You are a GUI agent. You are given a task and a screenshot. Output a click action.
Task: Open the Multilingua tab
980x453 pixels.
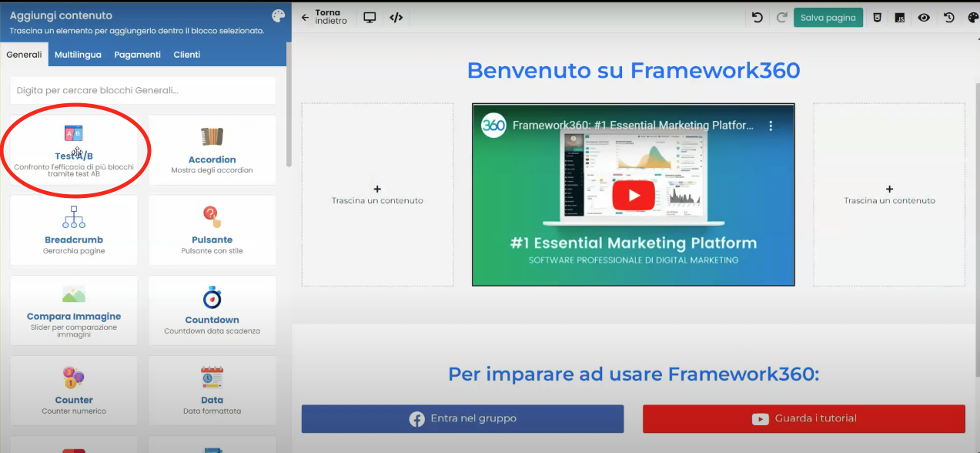tap(78, 55)
